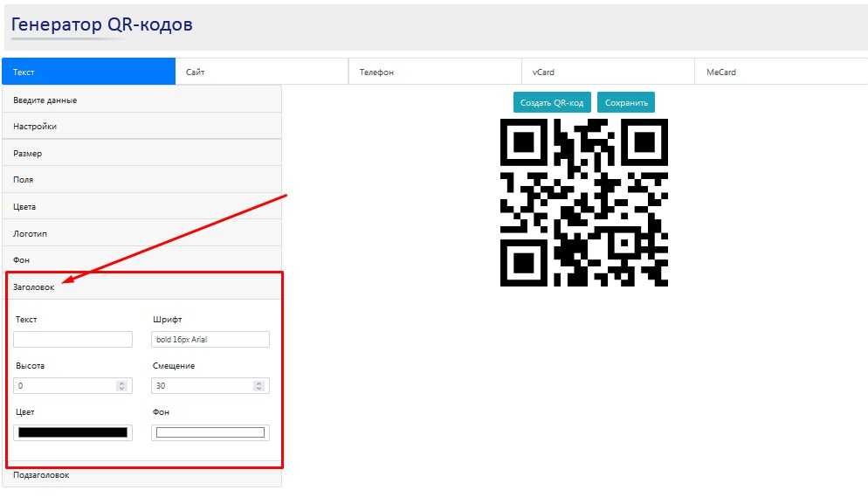Collapse the Заголовок section header
Viewport: 868px width, 504px height.
pyautogui.click(x=141, y=287)
